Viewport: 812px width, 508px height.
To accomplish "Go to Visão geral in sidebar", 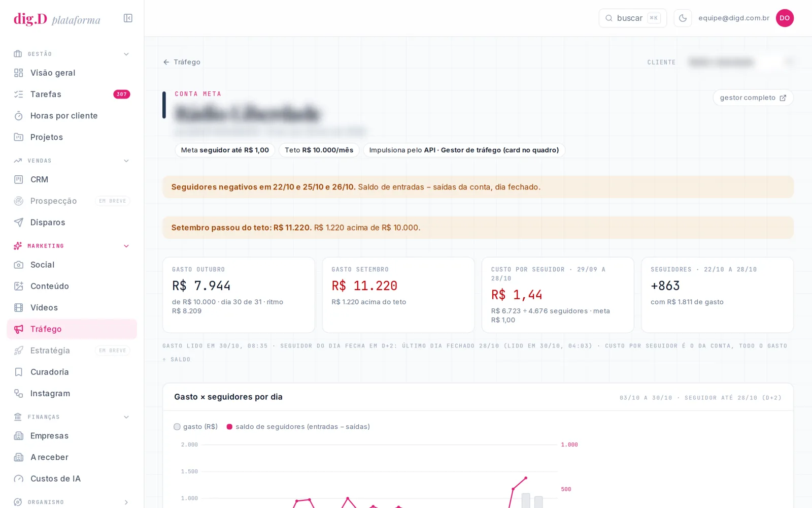I will tap(72, 73).
